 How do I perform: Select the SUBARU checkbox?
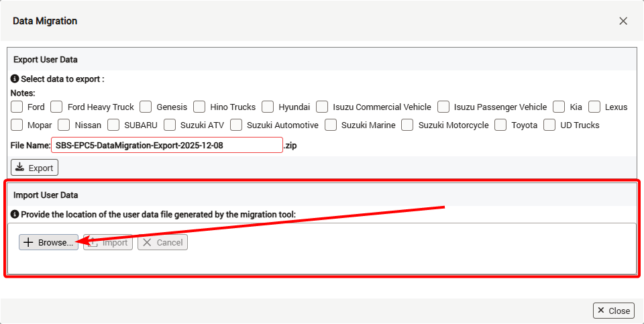point(113,125)
